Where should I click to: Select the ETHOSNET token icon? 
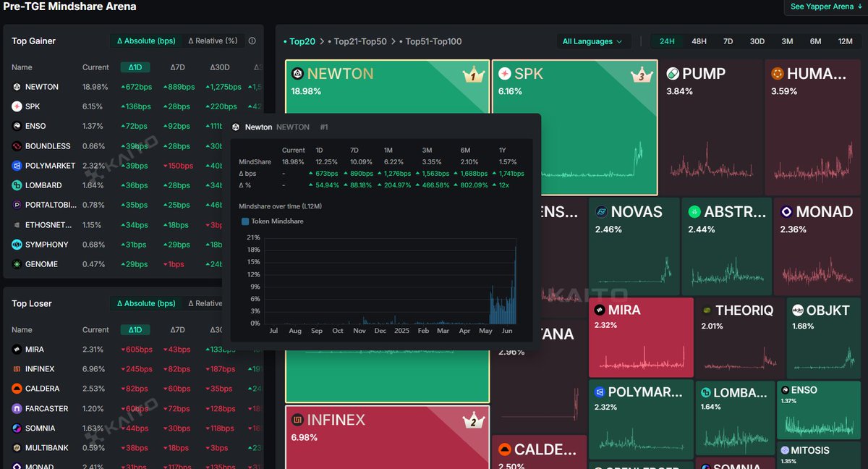coord(17,225)
